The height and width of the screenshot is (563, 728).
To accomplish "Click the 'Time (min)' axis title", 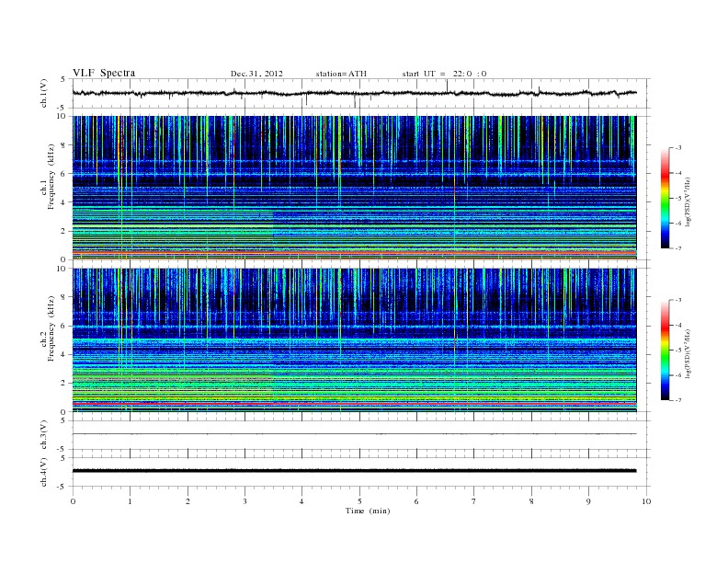I will [x=368, y=511].
